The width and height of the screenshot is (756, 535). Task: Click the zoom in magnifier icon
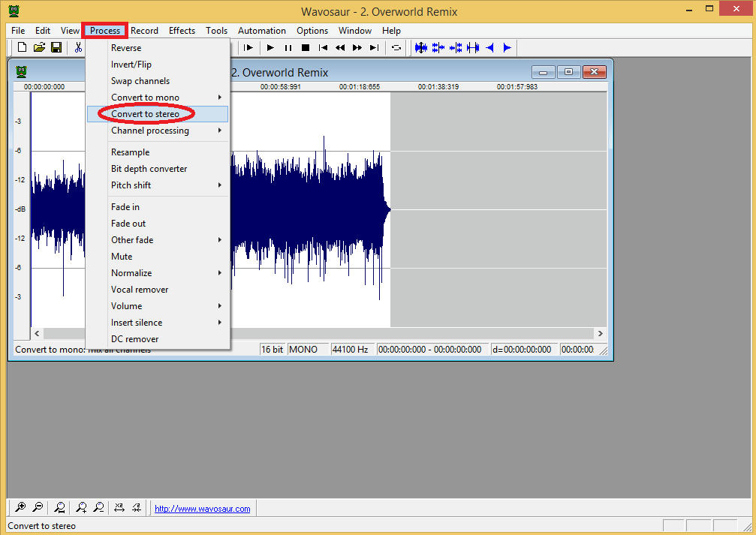(x=21, y=508)
